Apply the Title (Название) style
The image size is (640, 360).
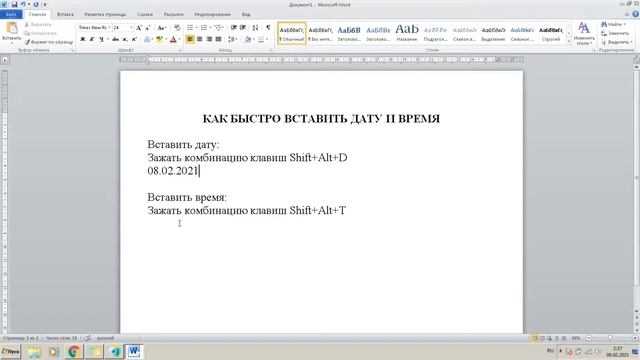[x=407, y=33]
